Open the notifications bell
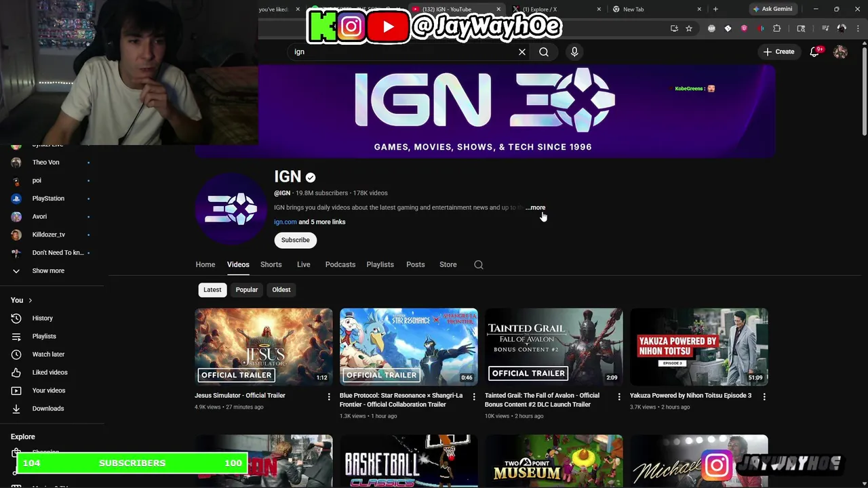Image resolution: width=868 pixels, height=488 pixels. coord(815,52)
